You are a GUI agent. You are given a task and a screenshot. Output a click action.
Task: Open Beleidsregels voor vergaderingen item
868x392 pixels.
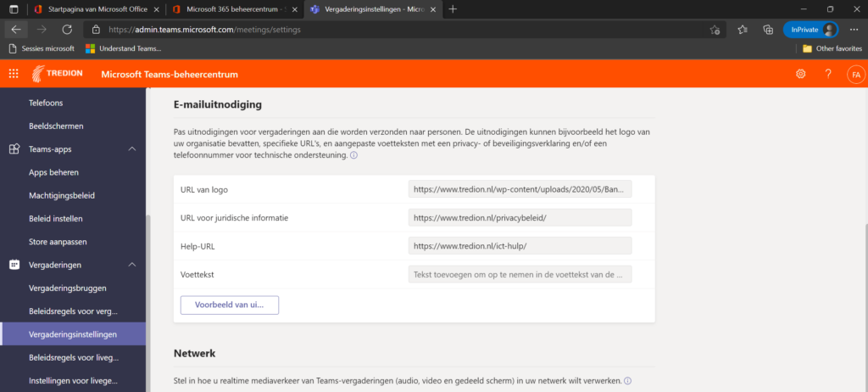coord(73,311)
